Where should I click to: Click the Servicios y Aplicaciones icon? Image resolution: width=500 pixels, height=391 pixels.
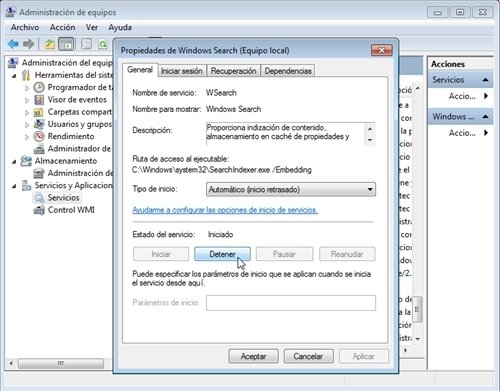26,185
